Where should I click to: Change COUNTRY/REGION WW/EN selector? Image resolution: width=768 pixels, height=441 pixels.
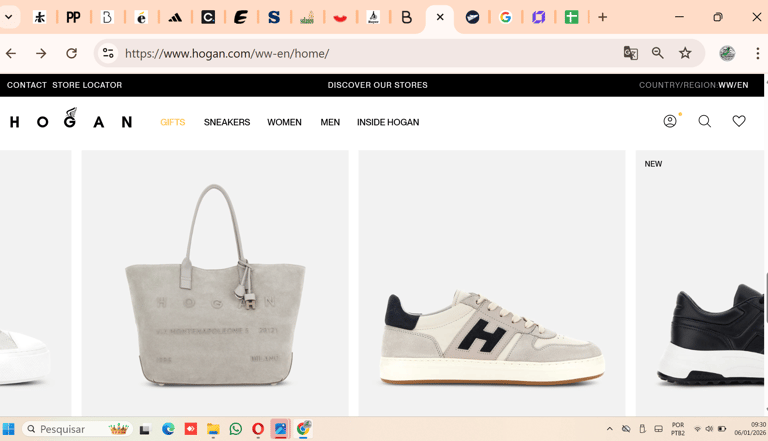pos(694,85)
